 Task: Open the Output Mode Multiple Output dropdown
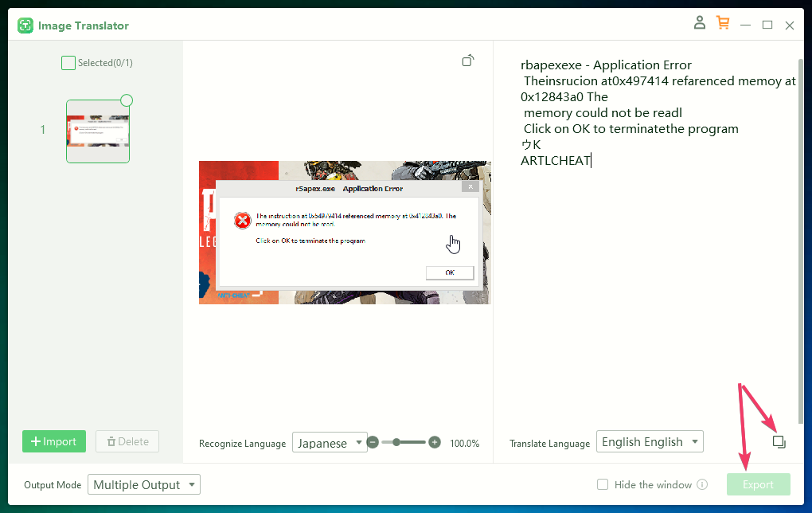(144, 484)
